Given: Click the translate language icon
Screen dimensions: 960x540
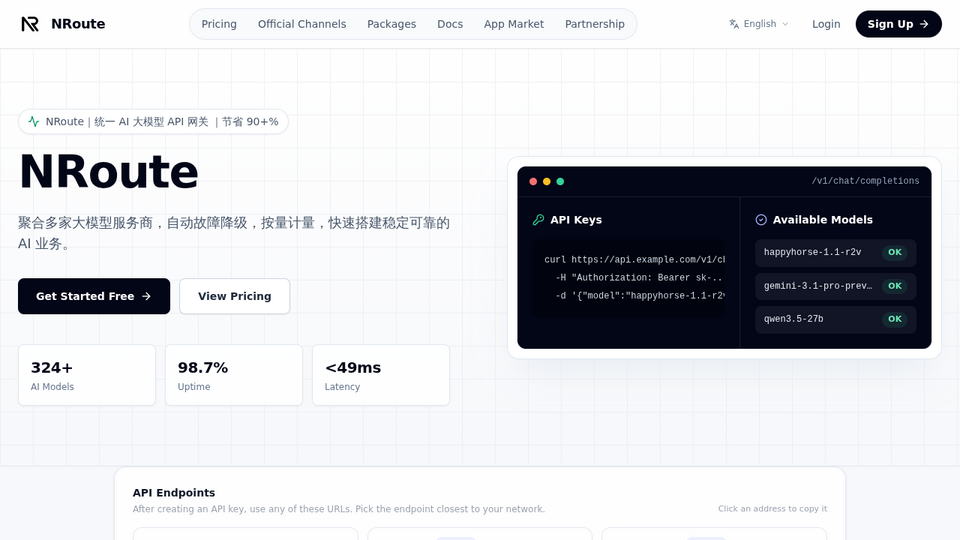Looking at the screenshot, I should point(733,24).
